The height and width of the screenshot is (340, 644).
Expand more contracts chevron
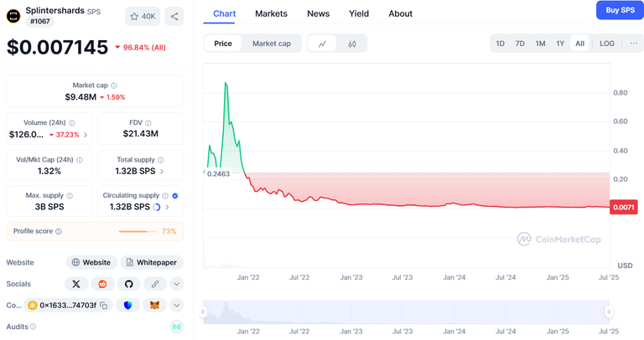177,305
